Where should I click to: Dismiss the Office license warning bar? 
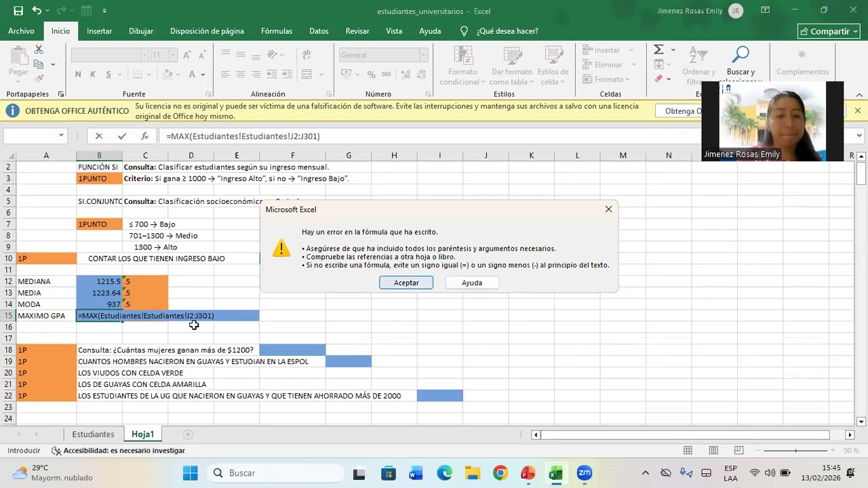pyautogui.click(x=858, y=110)
